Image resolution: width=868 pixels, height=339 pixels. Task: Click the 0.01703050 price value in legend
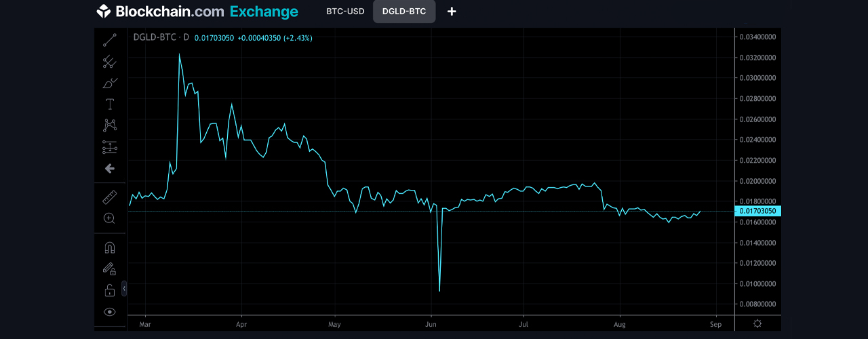[x=214, y=38]
